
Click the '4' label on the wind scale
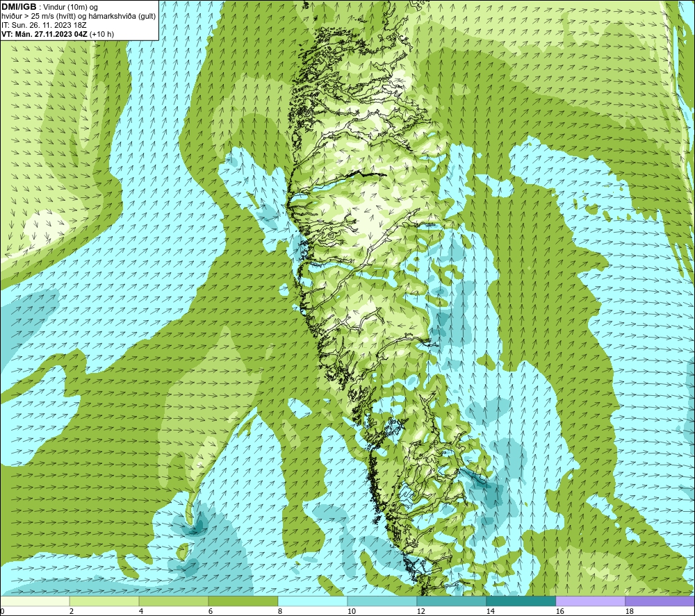coord(141,611)
